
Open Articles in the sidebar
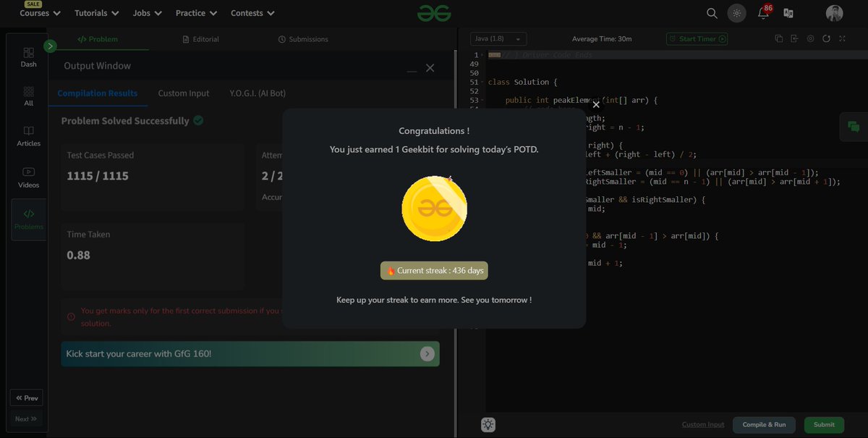[x=28, y=136]
